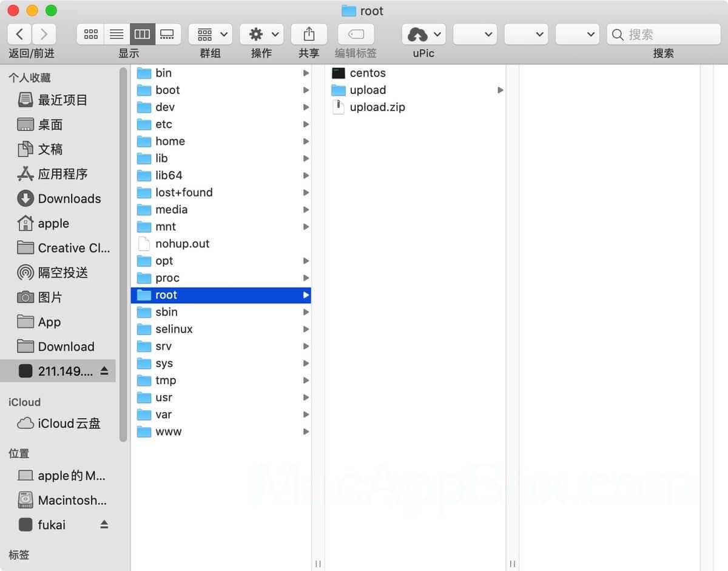Select the selinux folder
Viewport: 728px width, 571px height.
pos(221,329)
